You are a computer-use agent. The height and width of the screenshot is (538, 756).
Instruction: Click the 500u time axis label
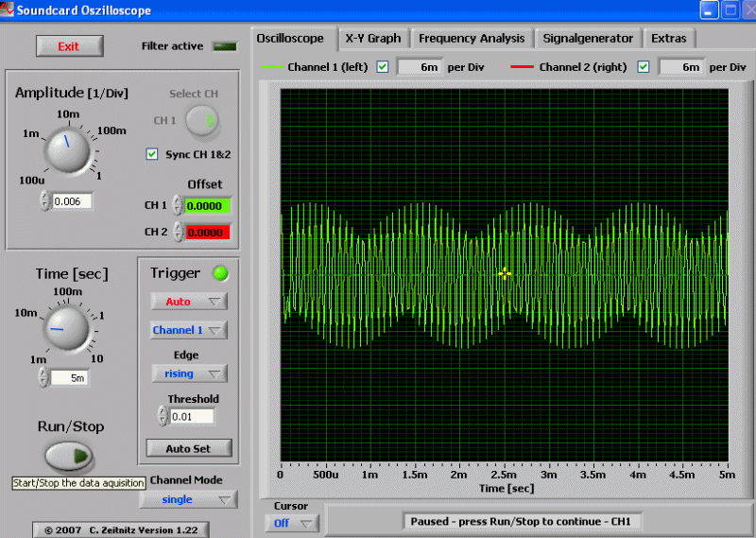click(325, 475)
